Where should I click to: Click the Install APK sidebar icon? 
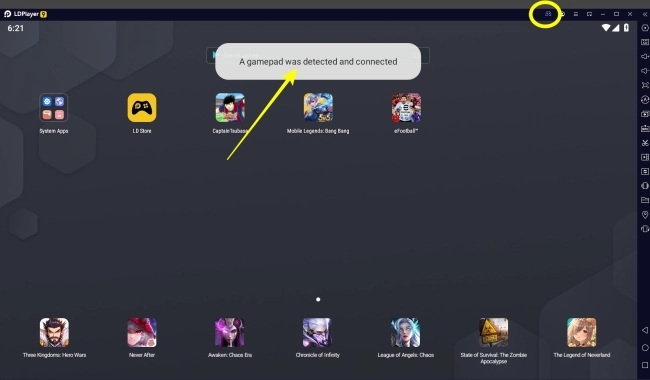click(x=645, y=128)
